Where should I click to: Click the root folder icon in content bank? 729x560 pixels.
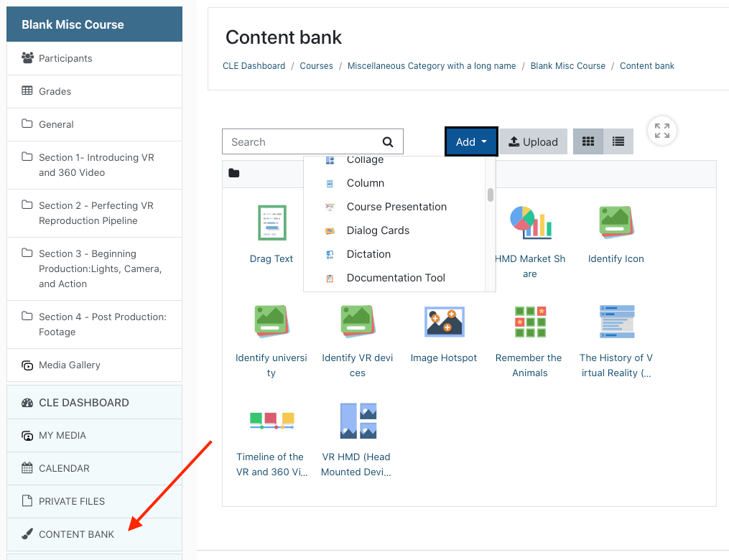[234, 173]
